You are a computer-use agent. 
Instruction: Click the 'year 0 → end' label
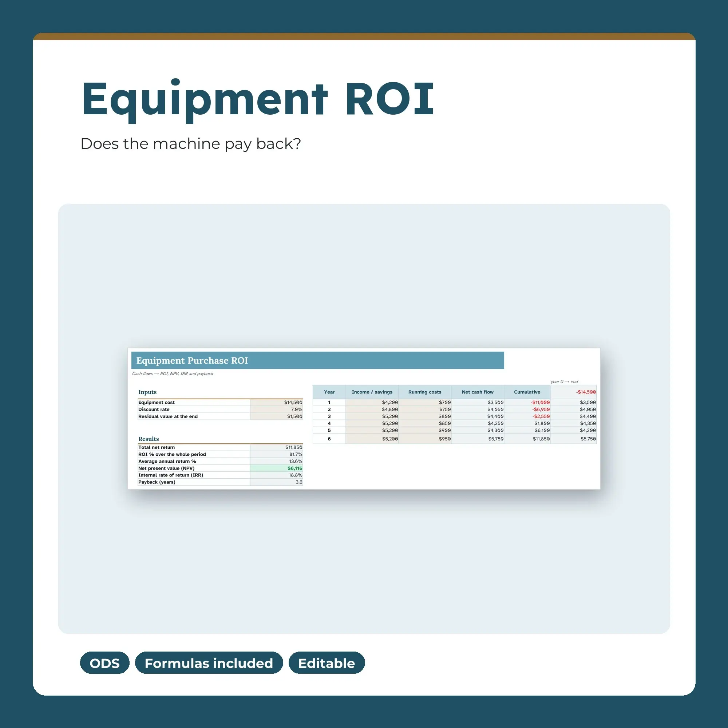[x=564, y=382]
